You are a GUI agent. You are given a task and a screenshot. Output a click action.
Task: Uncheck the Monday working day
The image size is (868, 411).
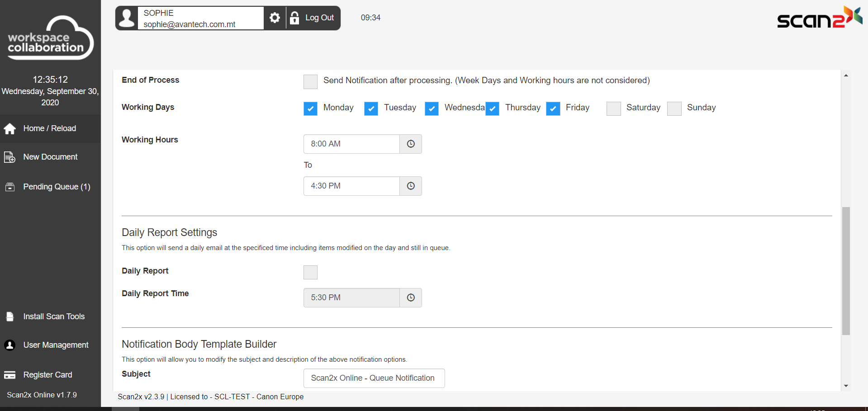[x=310, y=109]
